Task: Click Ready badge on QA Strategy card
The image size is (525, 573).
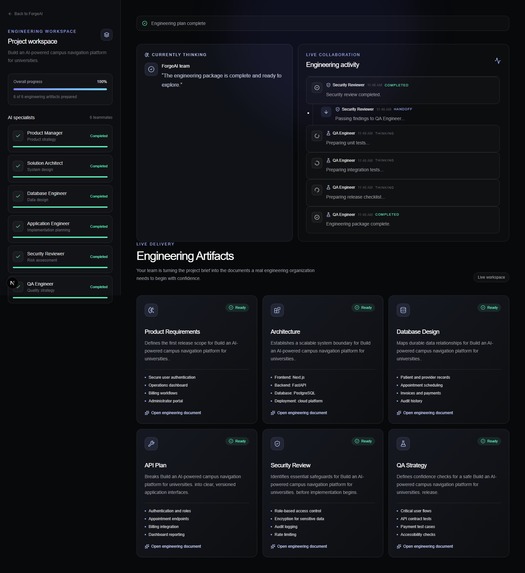Action: click(489, 441)
